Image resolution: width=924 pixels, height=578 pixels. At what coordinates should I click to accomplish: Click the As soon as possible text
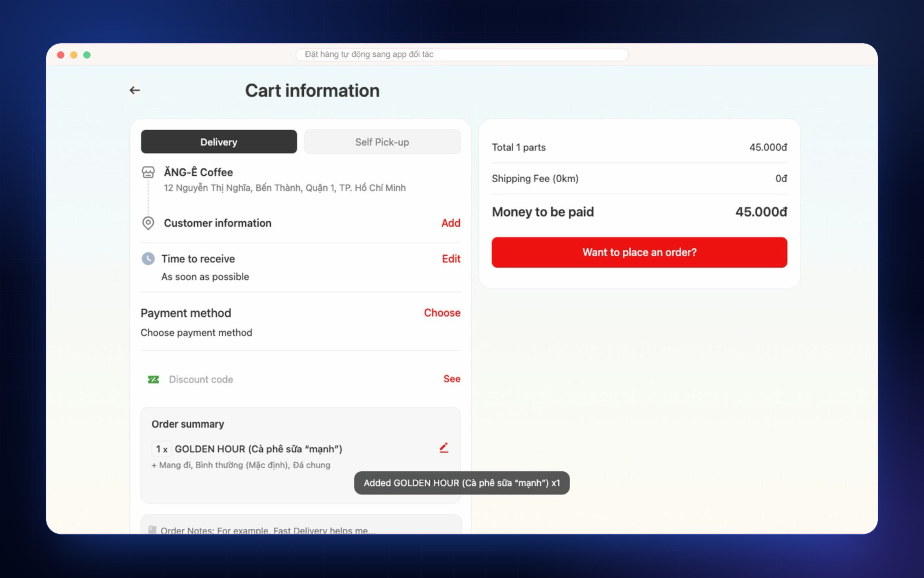point(205,277)
